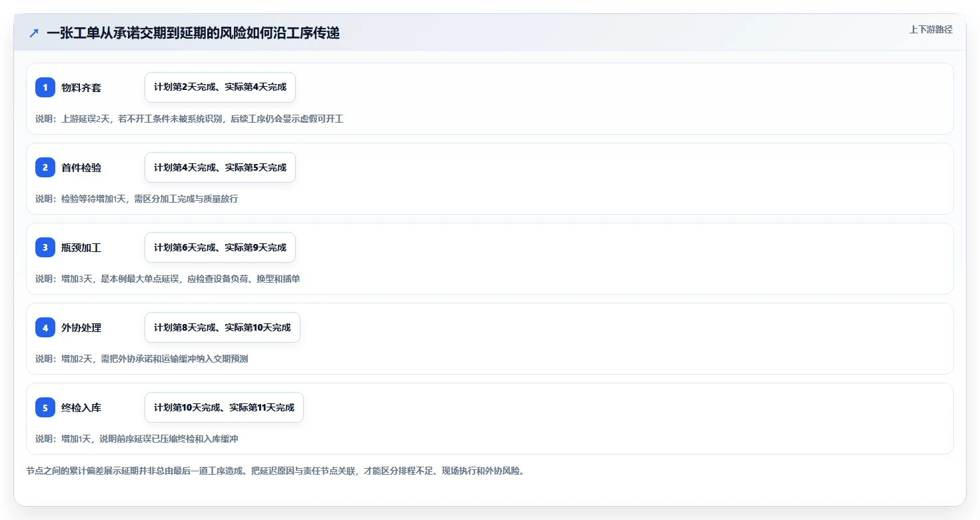Select the 首件检验 step title
Viewport: 980px width, 520px height.
pos(81,167)
